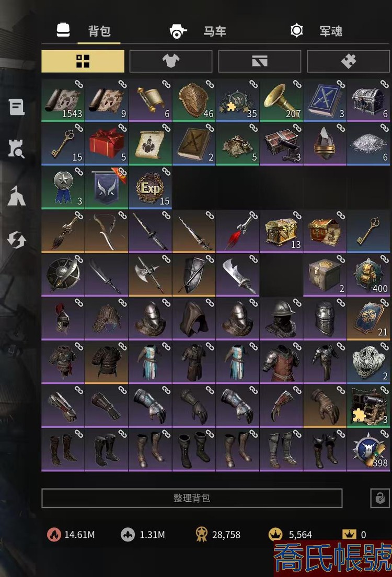392x577 pixels.
Task: Select the golden horn item with 207
Action: [281, 100]
